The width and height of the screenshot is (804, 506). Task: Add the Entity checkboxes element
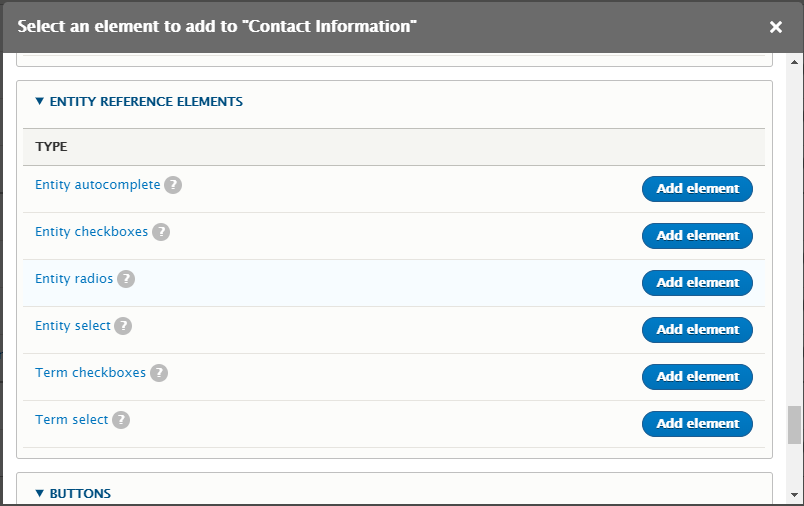[x=697, y=236]
